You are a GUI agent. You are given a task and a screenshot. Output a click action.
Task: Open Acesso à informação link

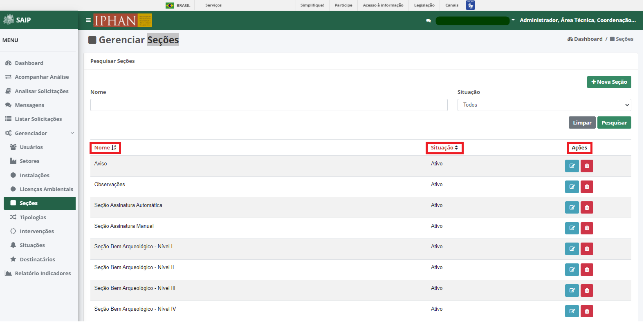383,5
